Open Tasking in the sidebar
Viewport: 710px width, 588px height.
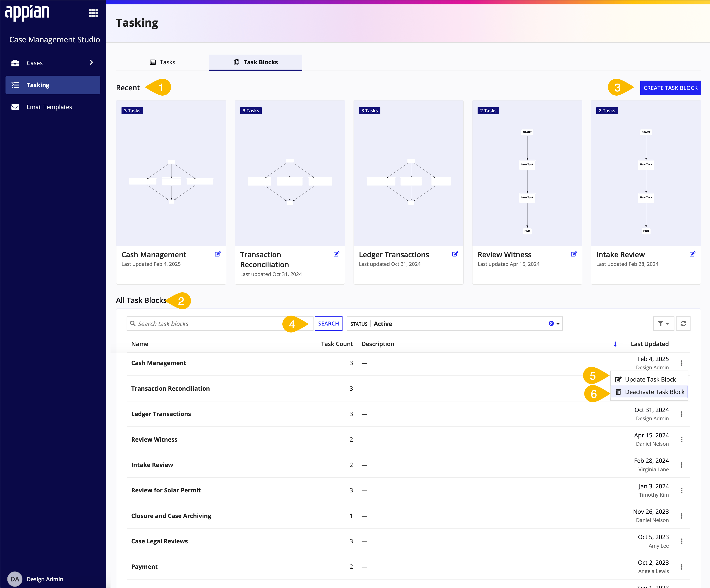click(53, 85)
